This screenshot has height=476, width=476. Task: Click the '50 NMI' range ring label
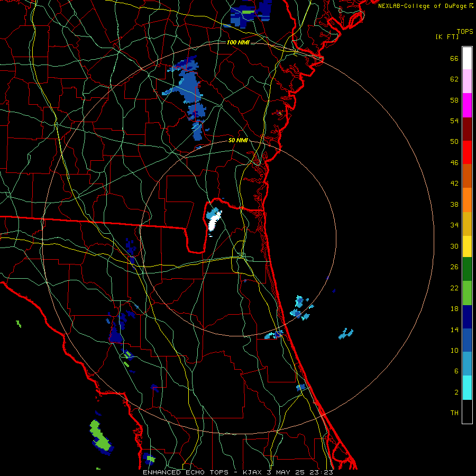[239, 140]
